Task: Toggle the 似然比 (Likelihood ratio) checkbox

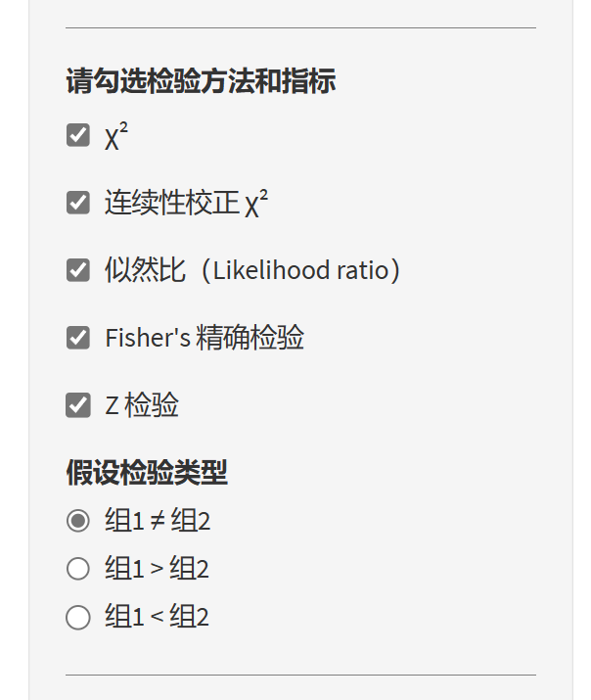Action: [78, 270]
